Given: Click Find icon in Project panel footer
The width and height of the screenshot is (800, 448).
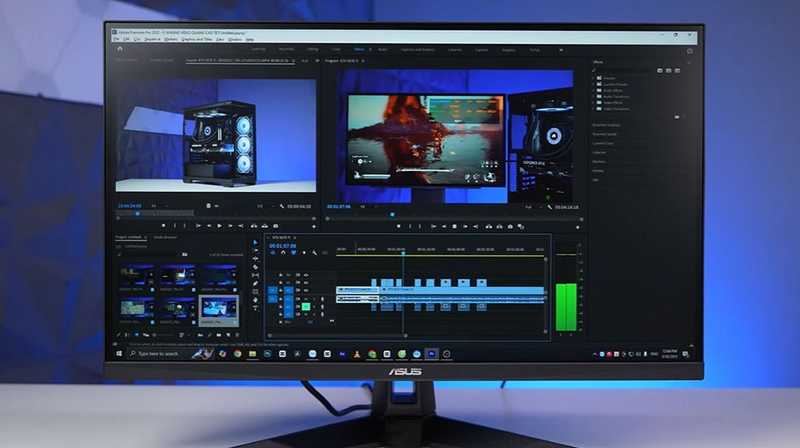Looking at the screenshot, I should point(209,335).
